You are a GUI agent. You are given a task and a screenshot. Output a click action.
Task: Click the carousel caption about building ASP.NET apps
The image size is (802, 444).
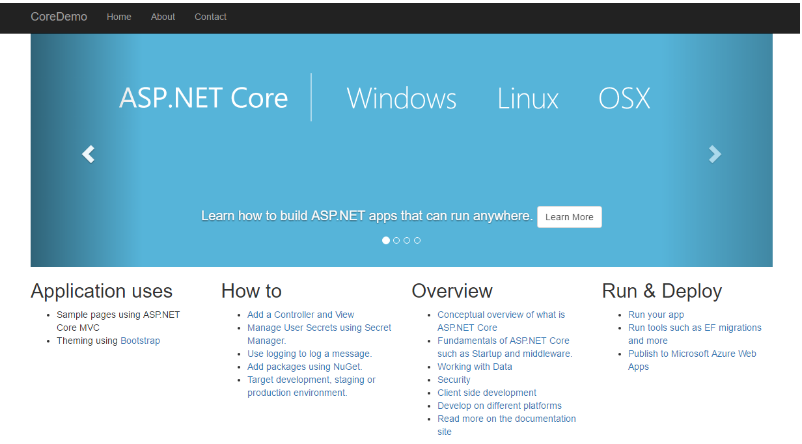click(x=367, y=216)
